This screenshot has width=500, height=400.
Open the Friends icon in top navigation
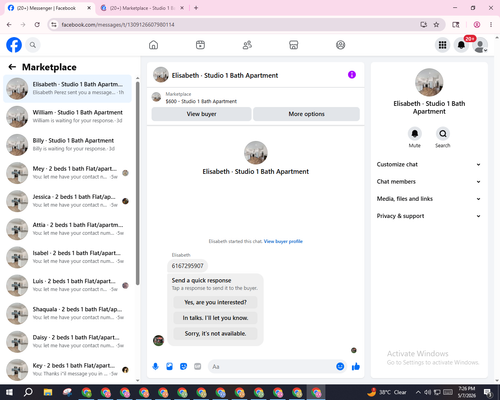[247, 45]
